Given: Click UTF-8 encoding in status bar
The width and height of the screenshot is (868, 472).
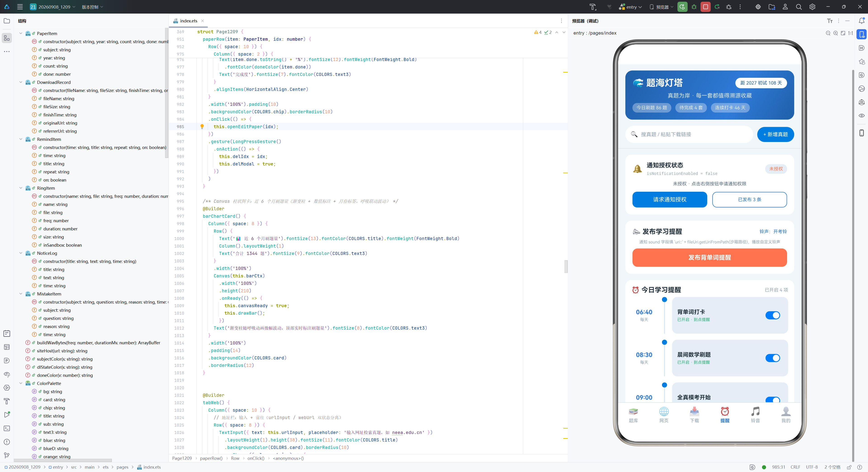Looking at the screenshot, I should click(812, 467).
